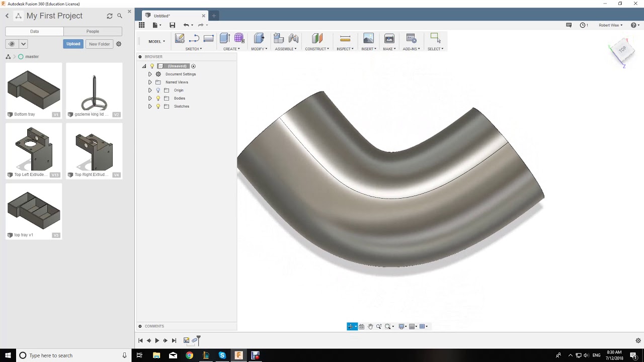Click the Press Pull modify icon

(259, 38)
